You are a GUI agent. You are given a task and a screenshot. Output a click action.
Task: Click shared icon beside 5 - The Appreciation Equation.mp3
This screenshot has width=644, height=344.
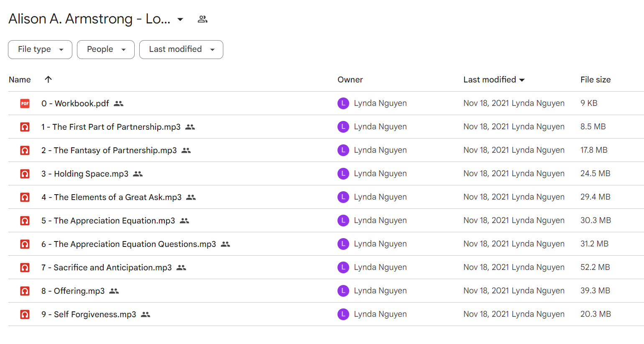point(184,221)
